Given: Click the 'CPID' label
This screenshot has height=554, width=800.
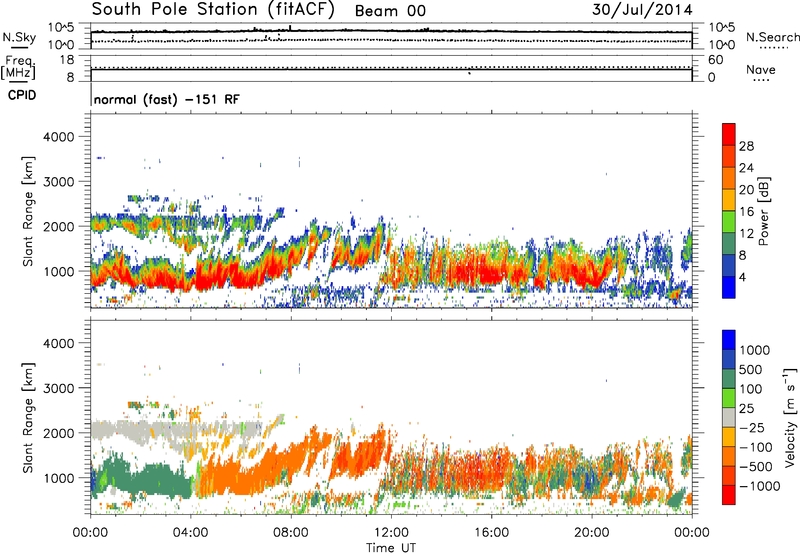Looking at the screenshot, I should (x=22, y=95).
